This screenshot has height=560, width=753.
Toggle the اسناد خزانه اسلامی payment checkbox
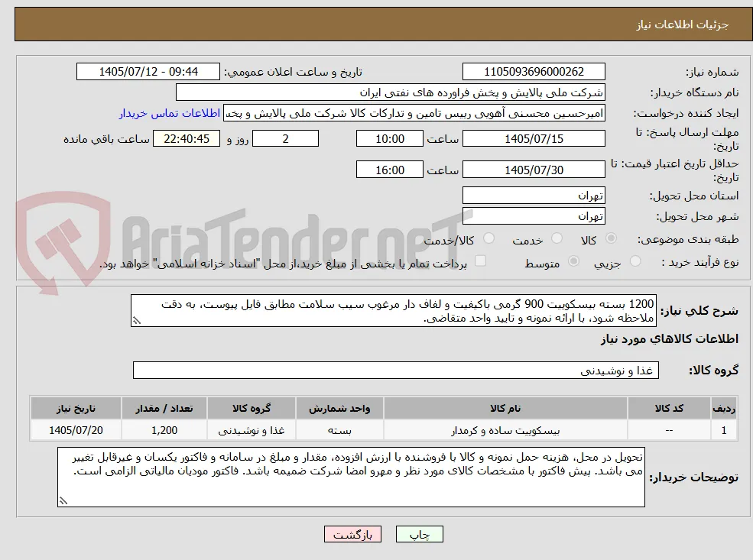click(480, 261)
